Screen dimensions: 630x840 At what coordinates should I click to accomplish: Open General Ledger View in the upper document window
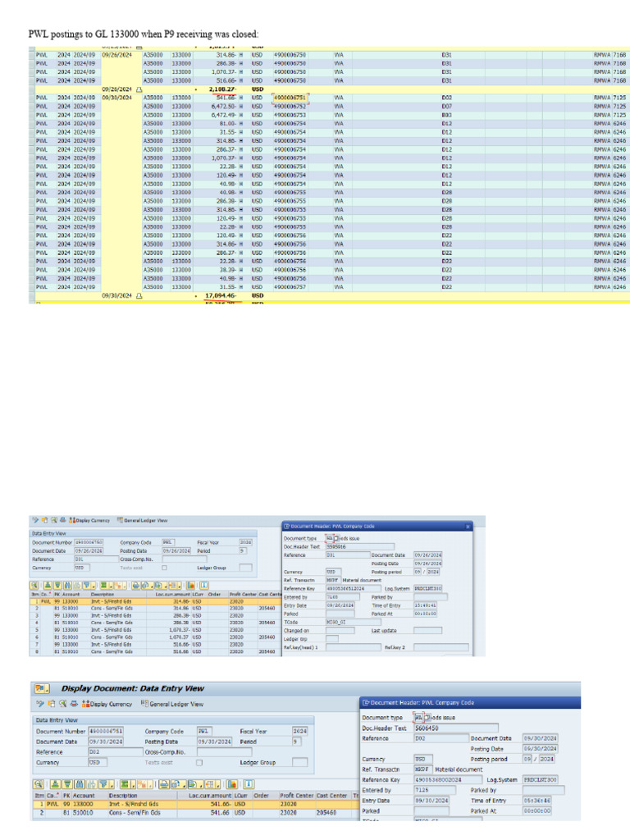142,520
